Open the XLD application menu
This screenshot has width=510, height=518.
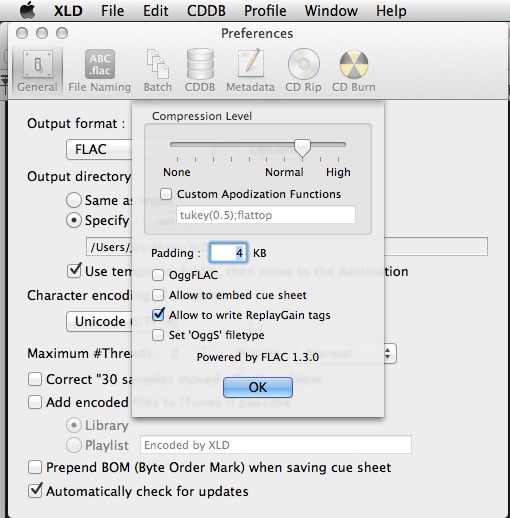pyautogui.click(x=68, y=11)
